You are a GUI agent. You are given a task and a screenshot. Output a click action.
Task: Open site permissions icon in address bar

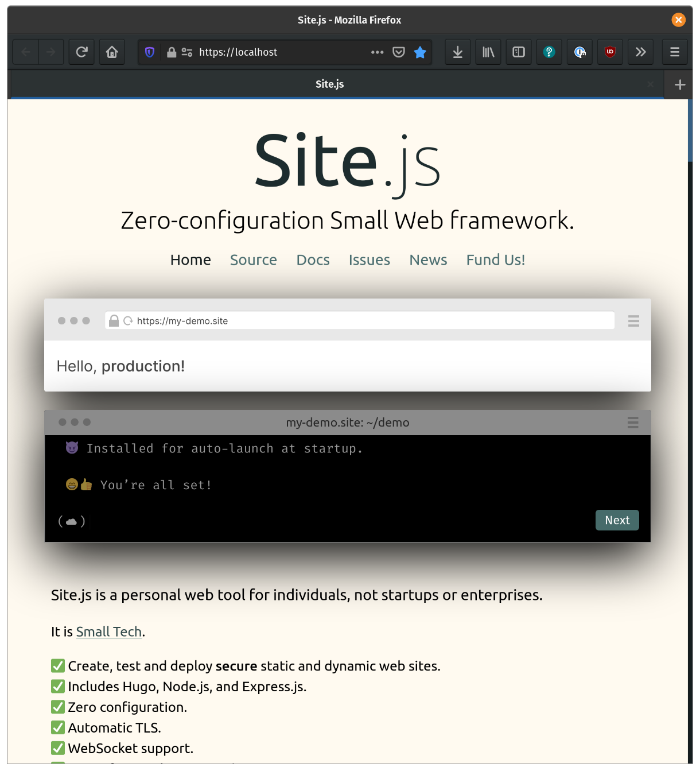point(187,52)
